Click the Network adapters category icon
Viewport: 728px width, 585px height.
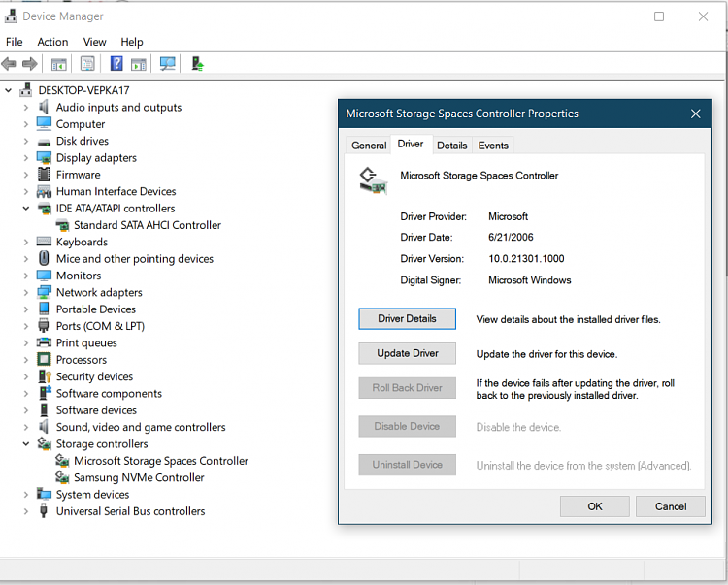44,292
